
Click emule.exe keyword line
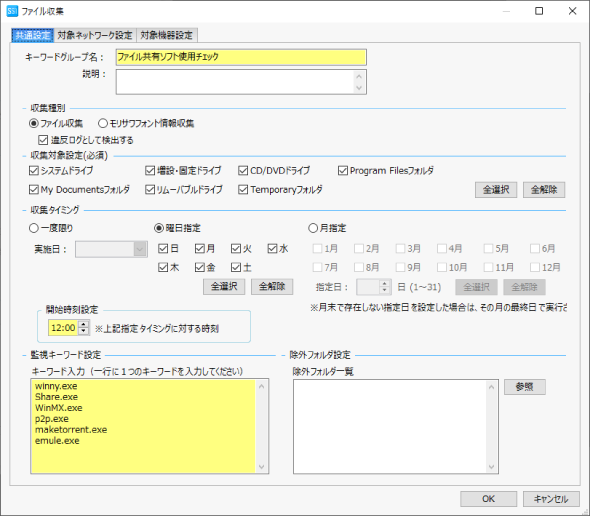57,441
